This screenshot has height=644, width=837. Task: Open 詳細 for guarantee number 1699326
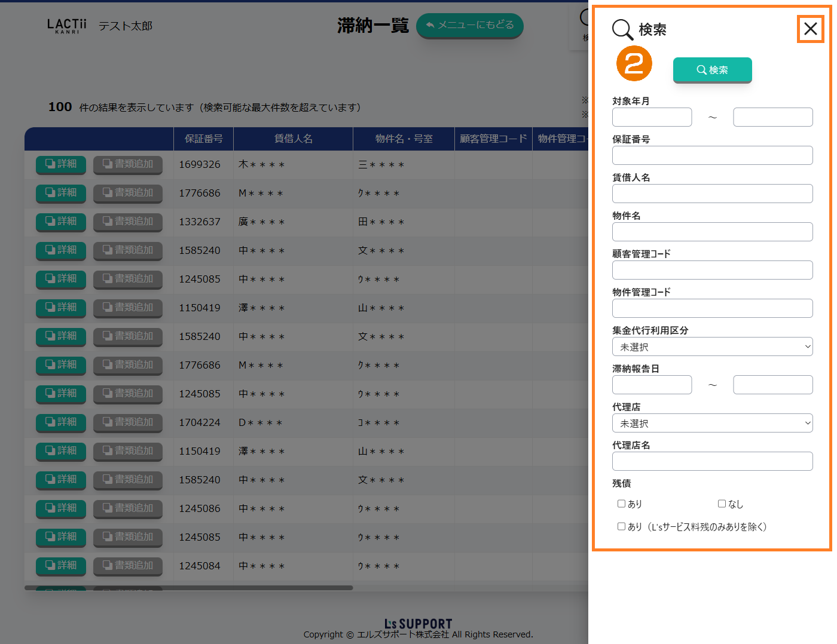61,164
